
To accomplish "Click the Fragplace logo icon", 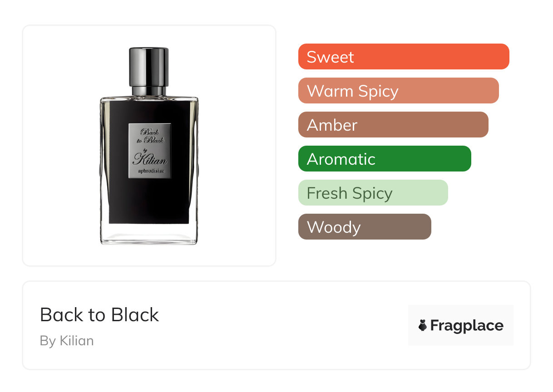I will tap(423, 325).
